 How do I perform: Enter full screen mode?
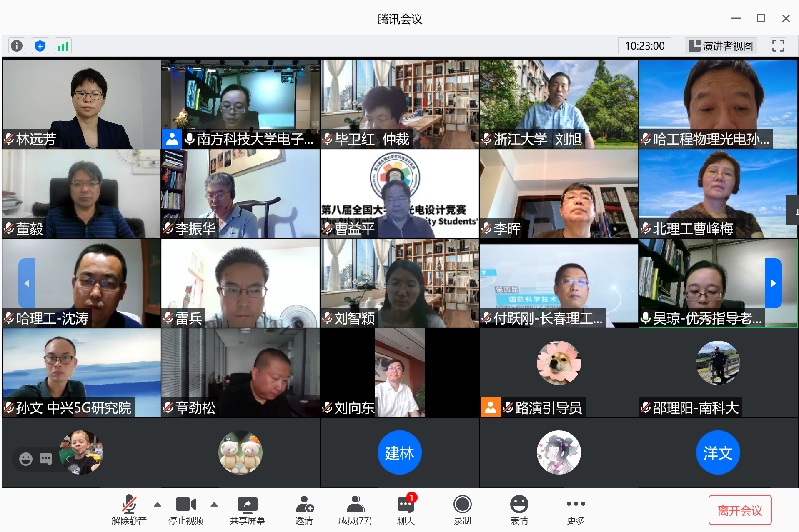click(778, 46)
